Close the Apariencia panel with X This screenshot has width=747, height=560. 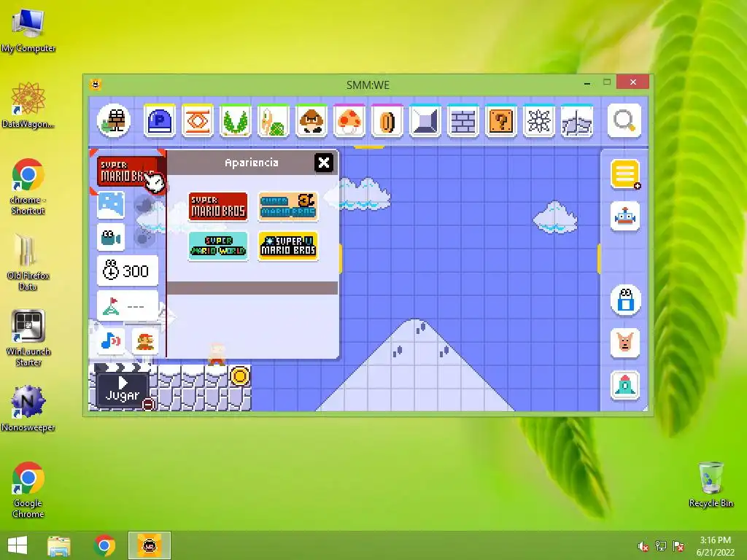323,163
